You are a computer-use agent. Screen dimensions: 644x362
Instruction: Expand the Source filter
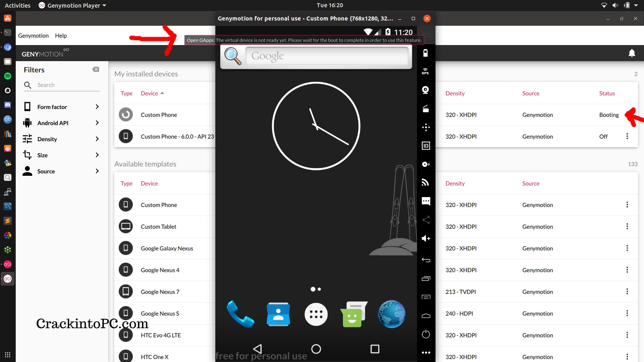(x=62, y=171)
